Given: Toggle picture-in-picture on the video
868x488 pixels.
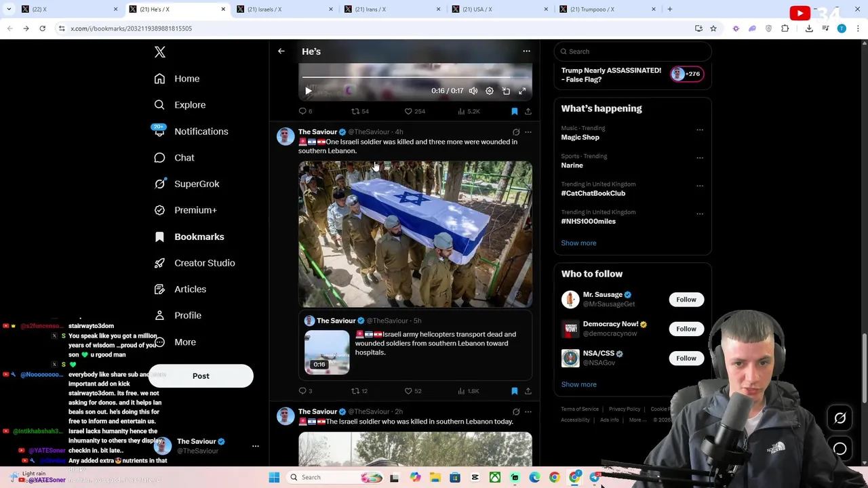Looking at the screenshot, I should point(506,91).
